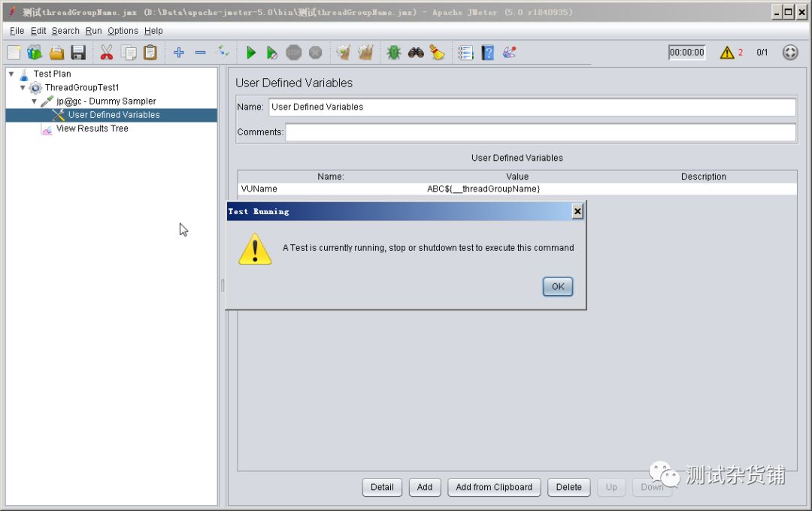Image resolution: width=812 pixels, height=511 pixels.
Task: Click Start no pauses icon
Action: pyautogui.click(x=272, y=53)
